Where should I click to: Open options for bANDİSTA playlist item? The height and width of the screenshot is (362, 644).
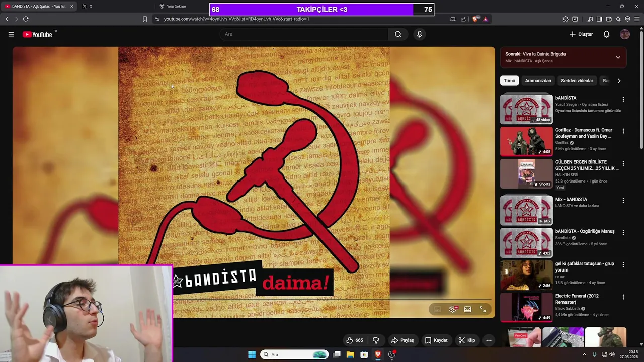coord(623,99)
